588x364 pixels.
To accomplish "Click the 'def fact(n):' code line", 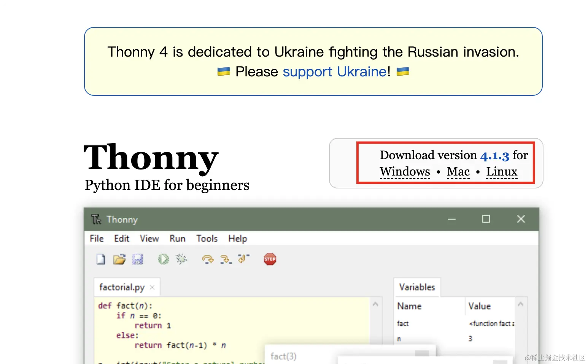I will pyautogui.click(x=125, y=306).
